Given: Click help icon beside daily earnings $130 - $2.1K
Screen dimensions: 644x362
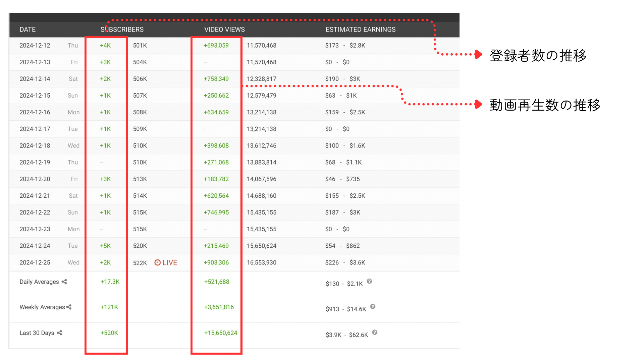Looking at the screenshot, I should click(369, 282).
